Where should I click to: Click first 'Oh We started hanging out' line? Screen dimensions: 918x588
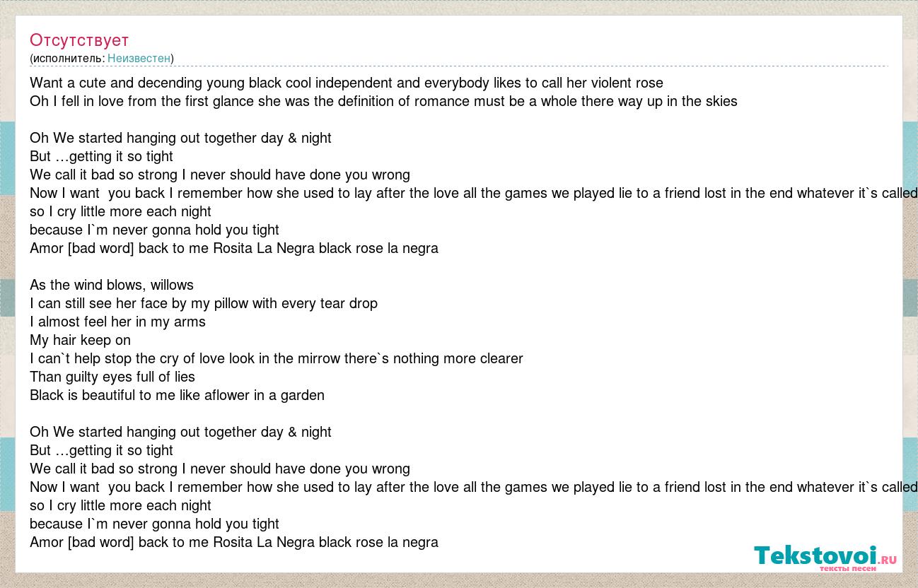tap(180, 139)
